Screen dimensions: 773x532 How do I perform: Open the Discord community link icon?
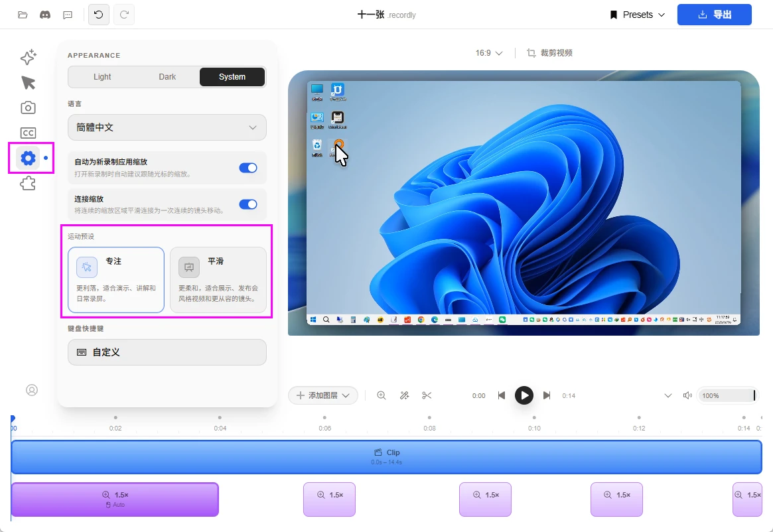(x=45, y=15)
